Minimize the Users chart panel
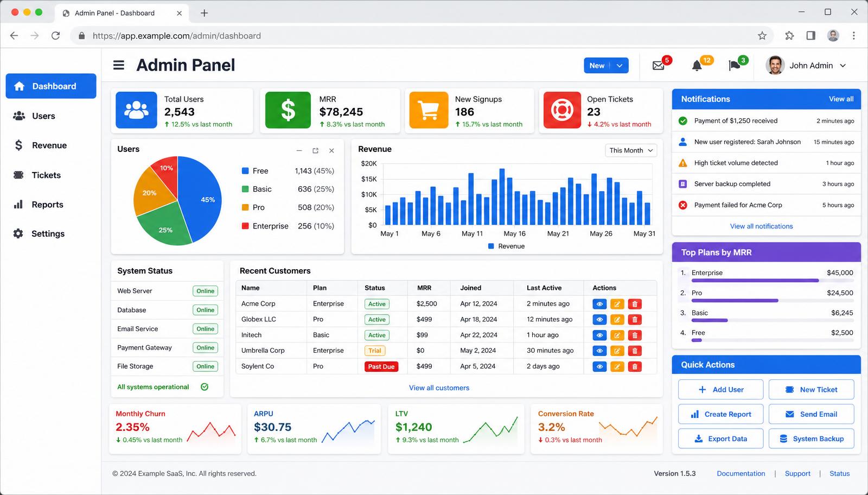This screenshot has width=868, height=495. (299, 151)
